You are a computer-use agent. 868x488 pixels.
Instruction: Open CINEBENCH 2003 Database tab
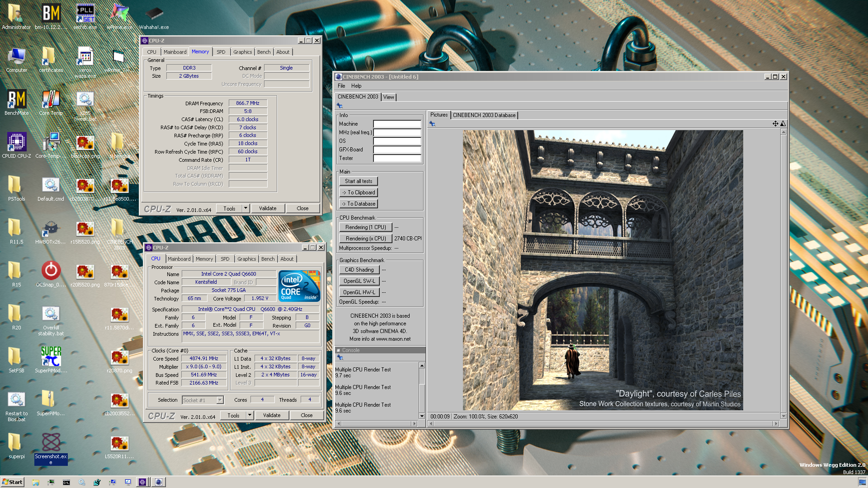pyautogui.click(x=484, y=115)
